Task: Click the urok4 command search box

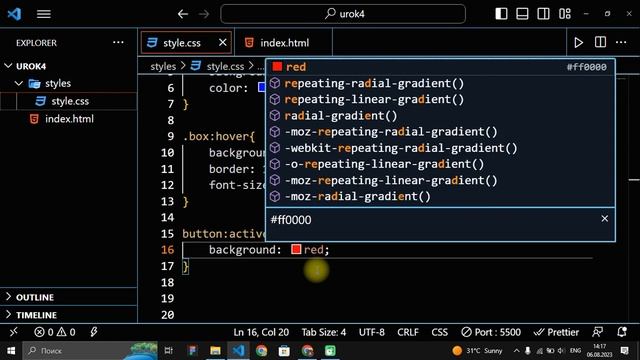Action: tap(343, 14)
